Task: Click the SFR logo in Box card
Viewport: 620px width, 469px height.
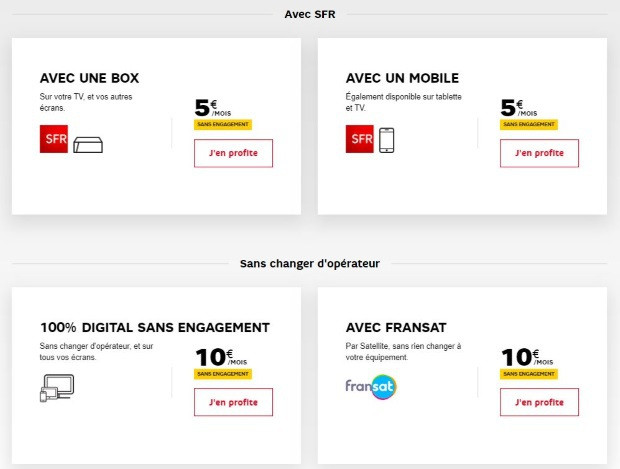Action: click(x=54, y=139)
